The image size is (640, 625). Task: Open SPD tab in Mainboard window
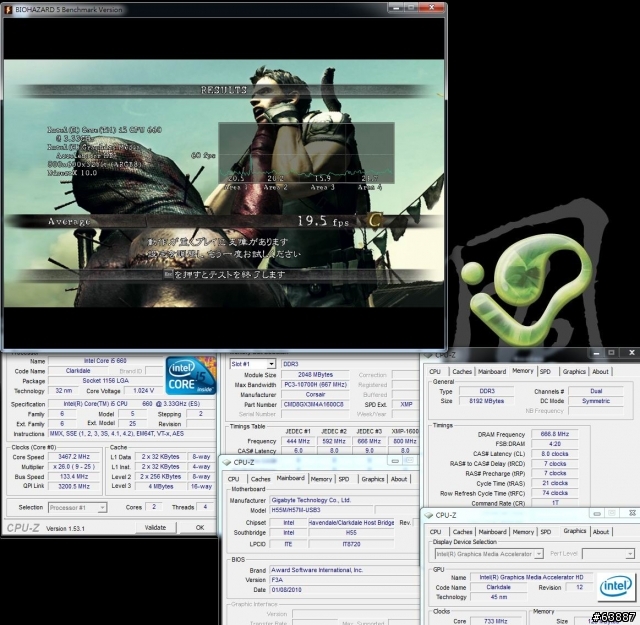click(344, 479)
